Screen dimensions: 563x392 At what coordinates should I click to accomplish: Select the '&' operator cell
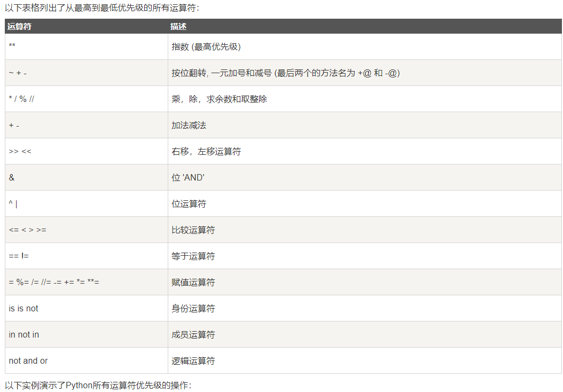(87, 178)
